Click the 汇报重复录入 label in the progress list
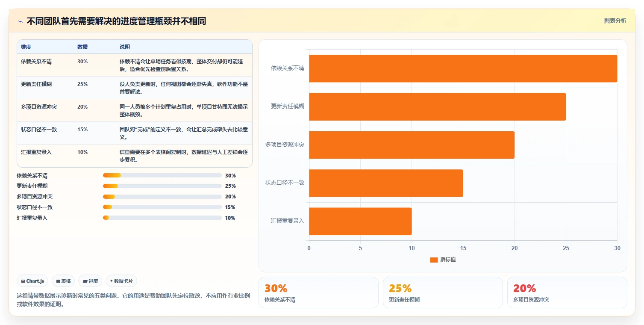Screen dimensions: 644x325 coord(32,218)
